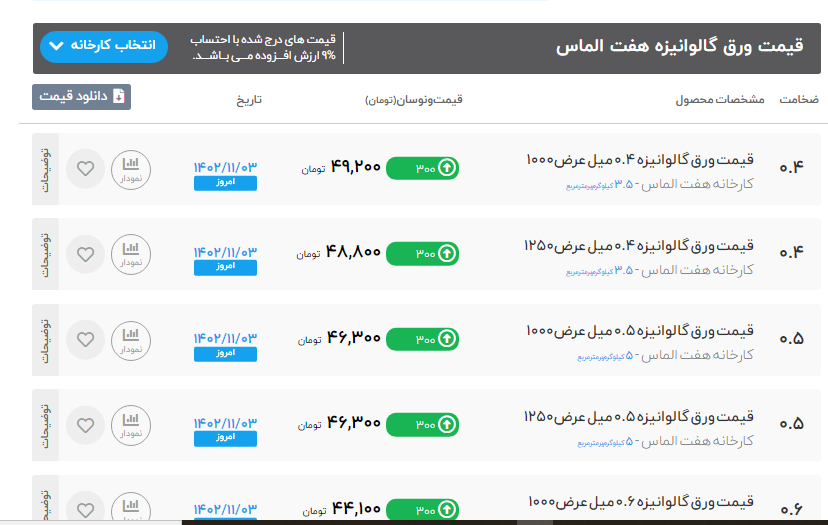Toggle heart for 0.5 mm width 1250 row
Viewport: 828px width, 525px height.
[x=85, y=424]
